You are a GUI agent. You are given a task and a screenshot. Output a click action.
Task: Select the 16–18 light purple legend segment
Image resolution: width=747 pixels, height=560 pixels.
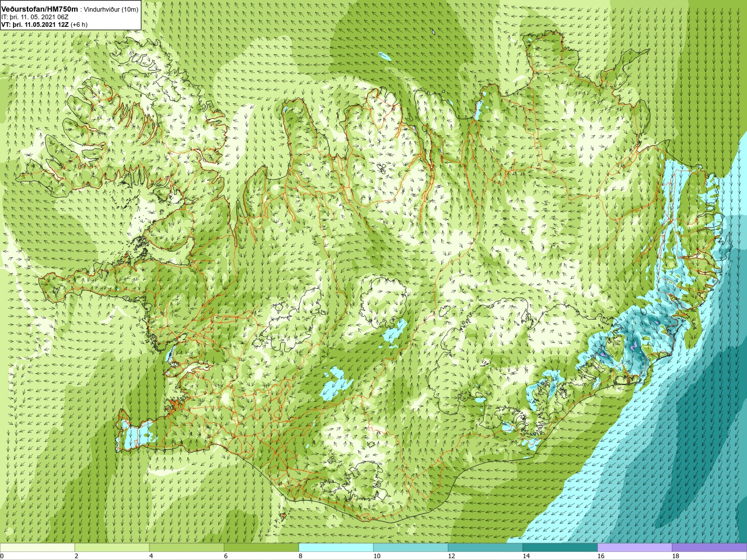pos(635,548)
